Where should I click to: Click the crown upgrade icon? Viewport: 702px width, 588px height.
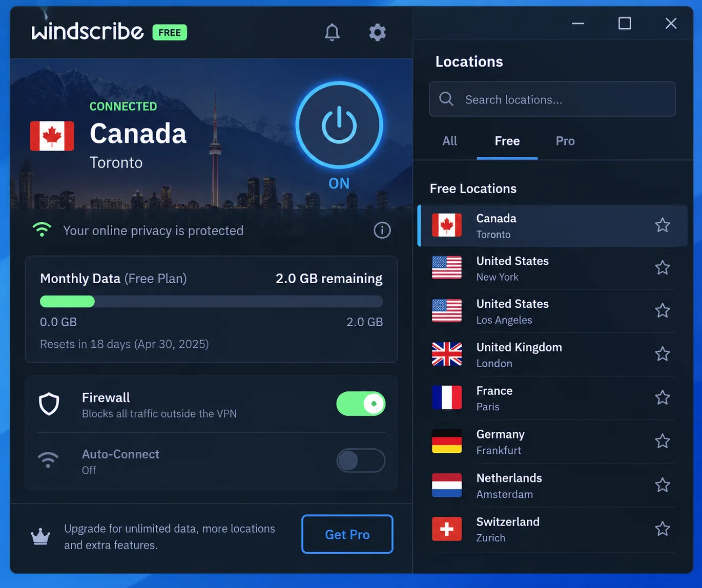[40, 536]
